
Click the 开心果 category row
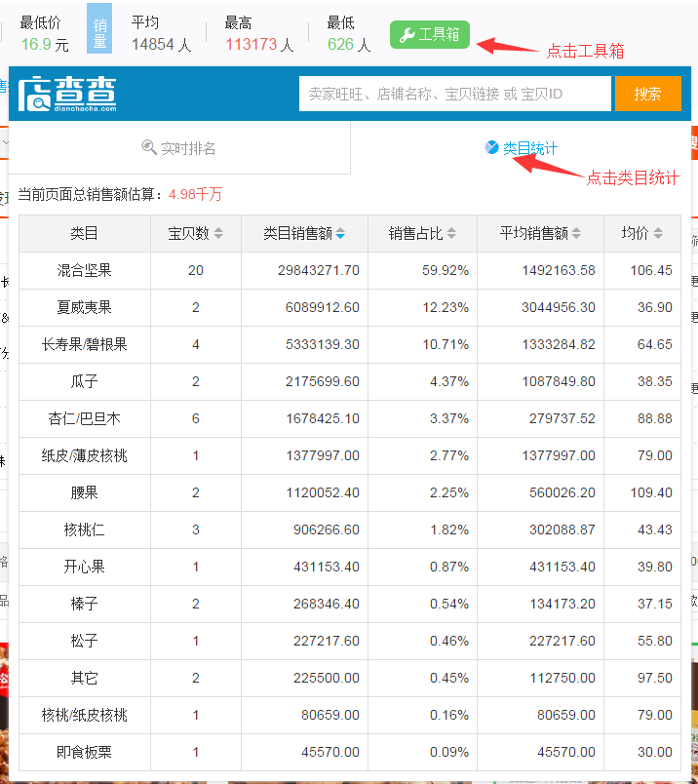(x=85, y=567)
